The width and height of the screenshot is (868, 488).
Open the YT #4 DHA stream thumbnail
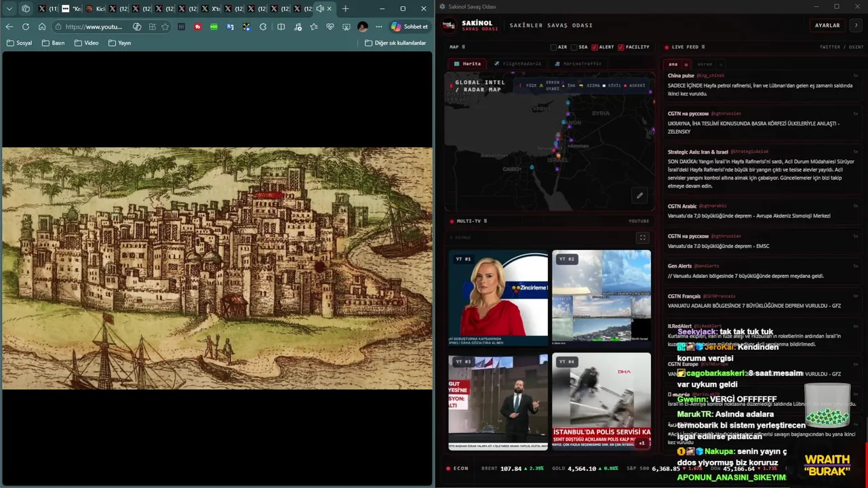pyautogui.click(x=601, y=402)
